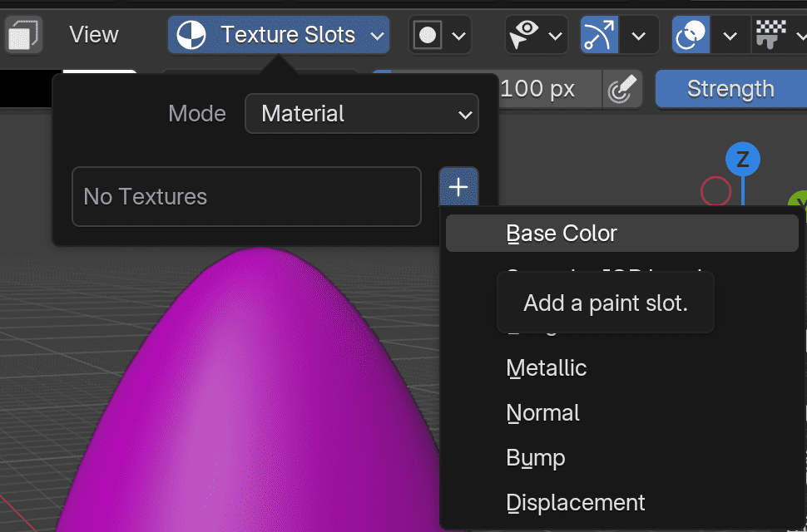Toggle the Show Gizmo button
807x532 pixels.
tap(599, 35)
